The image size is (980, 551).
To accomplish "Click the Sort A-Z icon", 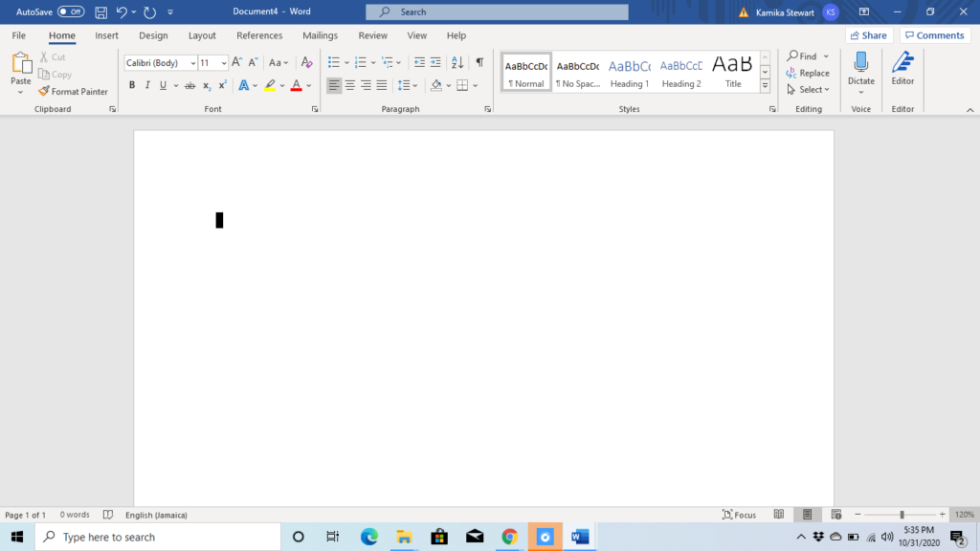I will pos(457,62).
